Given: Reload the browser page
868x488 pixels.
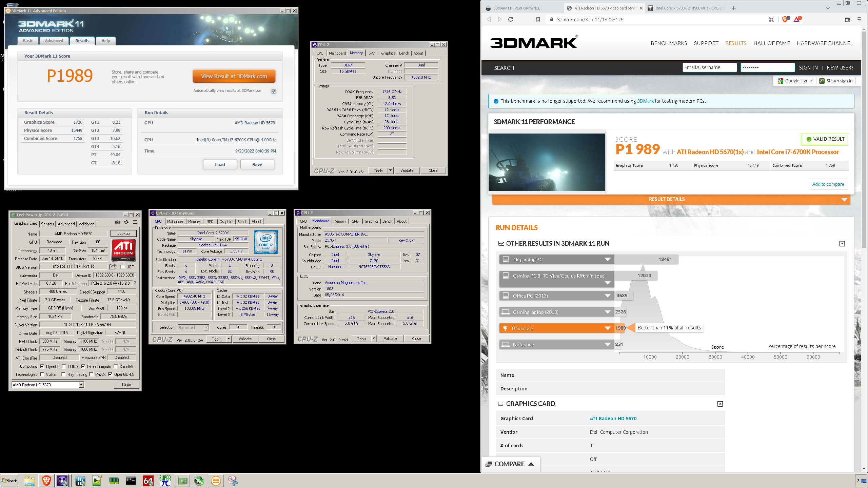Looking at the screenshot, I should [511, 19].
